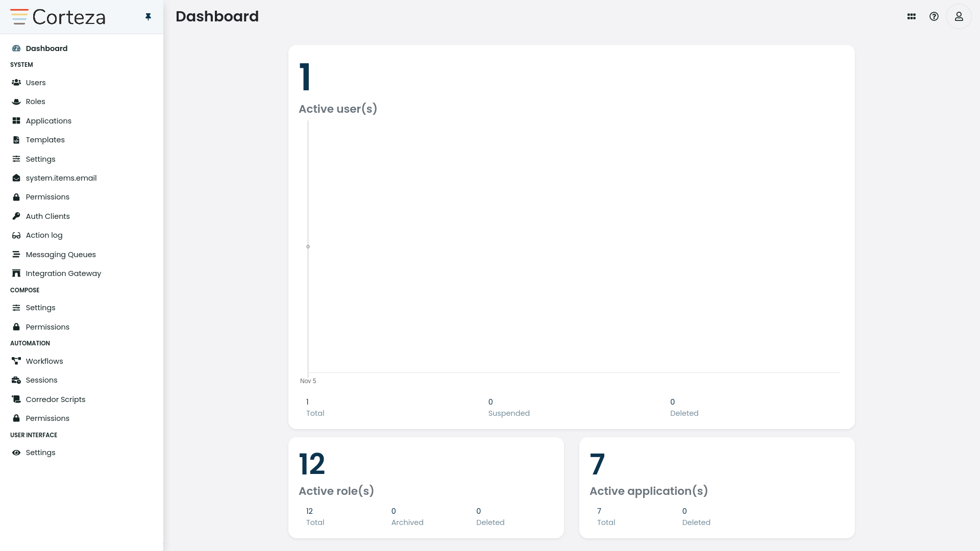Click the applications 'Total' stat

606,517
